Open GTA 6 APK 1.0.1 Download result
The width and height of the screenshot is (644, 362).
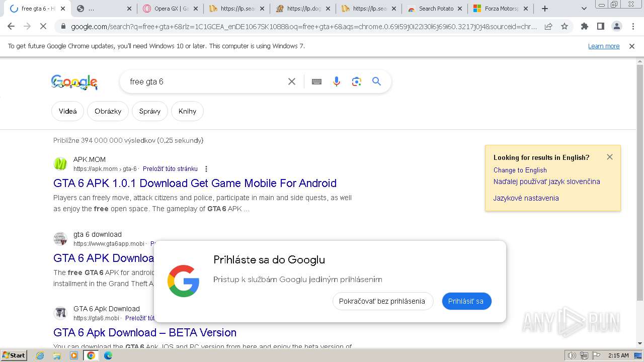[x=195, y=183]
